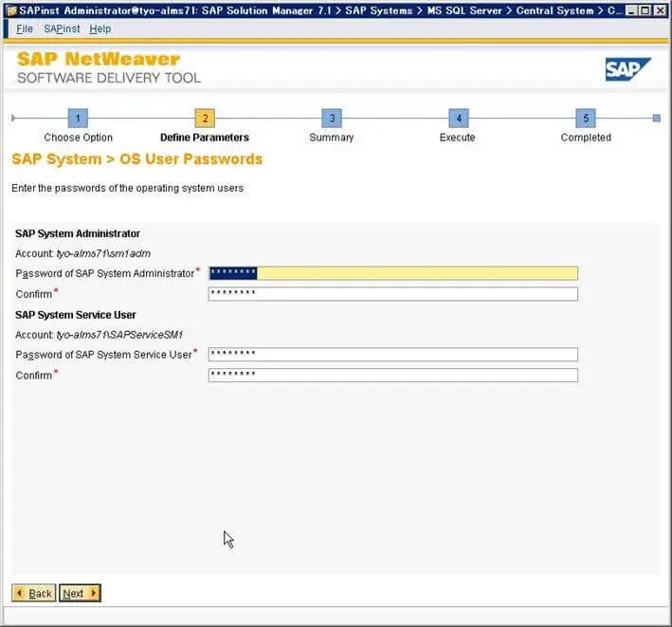The height and width of the screenshot is (627, 672).
Task: Click the end marker of the progress roadmap
Action: tap(656, 118)
